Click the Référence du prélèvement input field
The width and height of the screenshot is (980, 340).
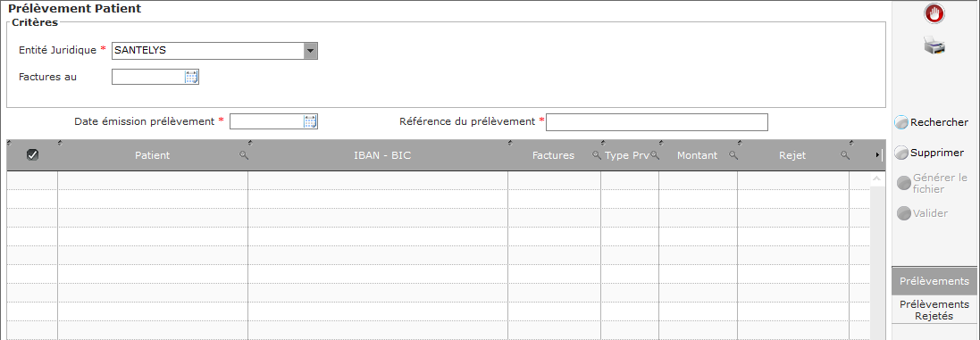(x=657, y=122)
